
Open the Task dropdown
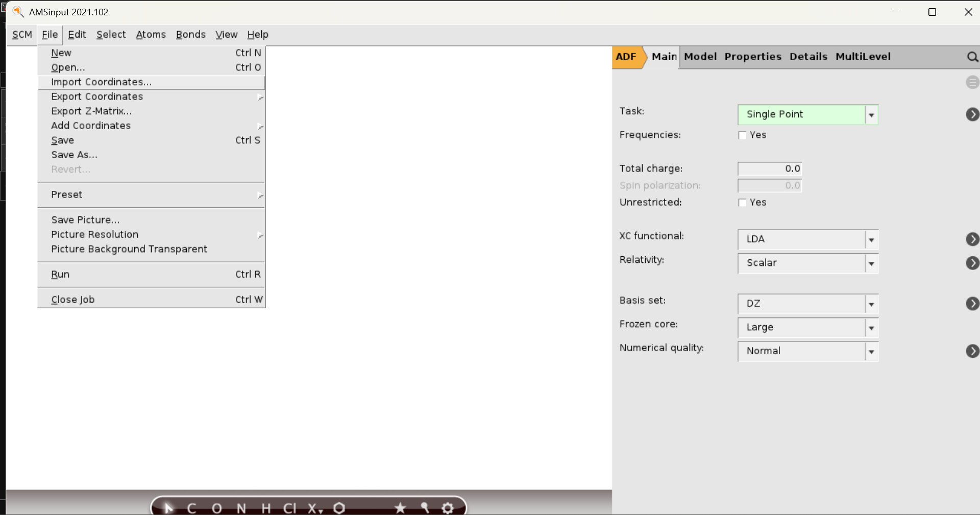807,114
